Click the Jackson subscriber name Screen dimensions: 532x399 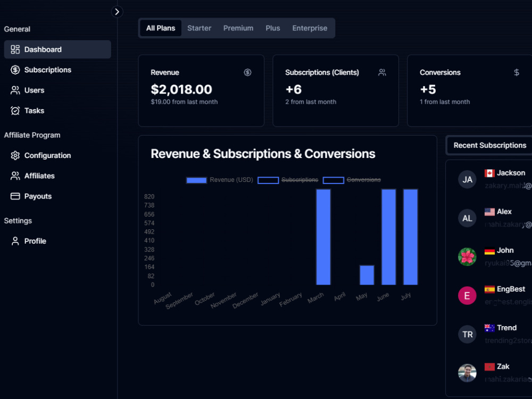[x=511, y=173]
